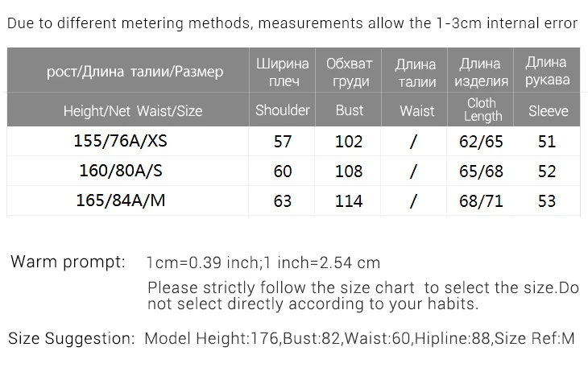The width and height of the screenshot is (588, 376).
Task: Click the Height/Net Waist/Size header cell
Action: tap(133, 111)
